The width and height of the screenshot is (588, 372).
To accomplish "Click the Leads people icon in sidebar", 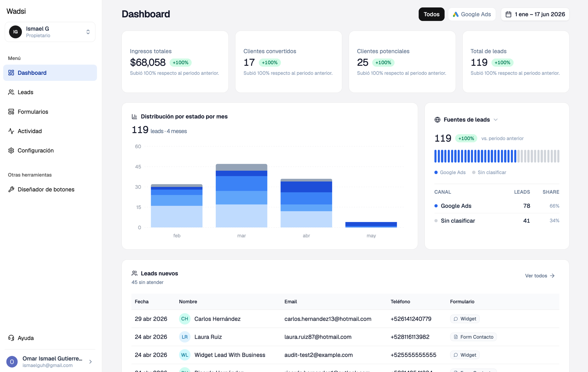I will tap(11, 92).
